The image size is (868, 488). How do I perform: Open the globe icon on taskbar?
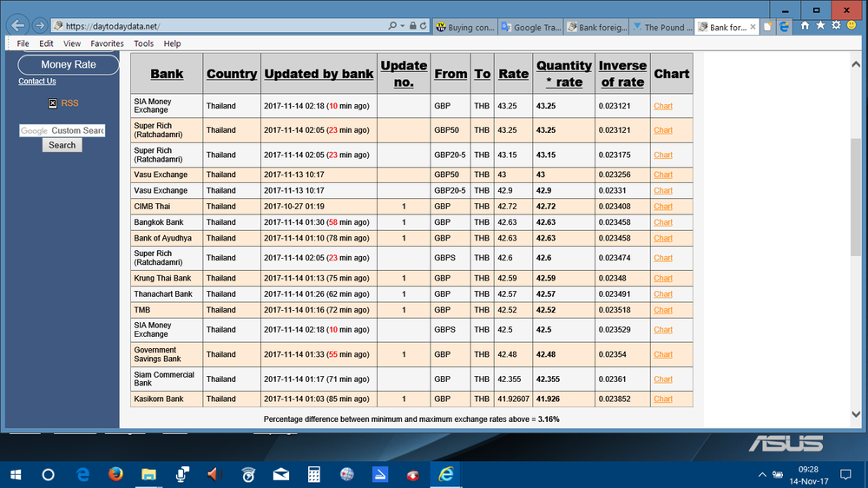click(347, 475)
